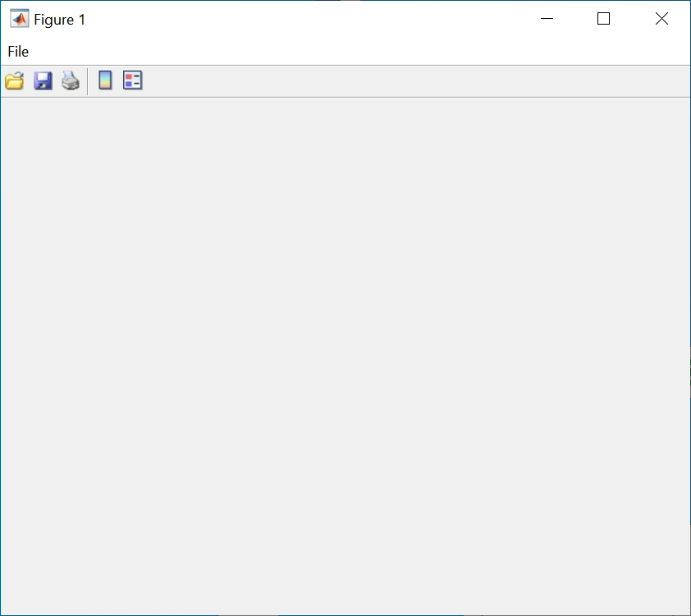Open a saved figure with the folder icon

[x=14, y=80]
